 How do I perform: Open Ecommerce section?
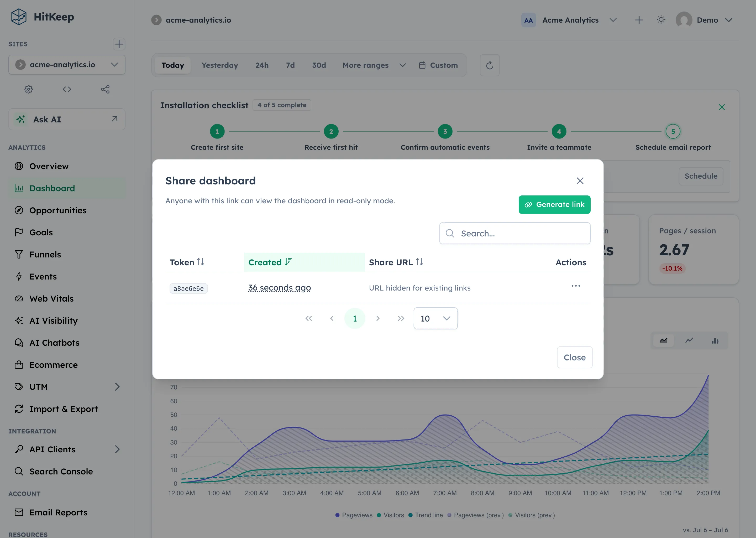click(x=67, y=365)
